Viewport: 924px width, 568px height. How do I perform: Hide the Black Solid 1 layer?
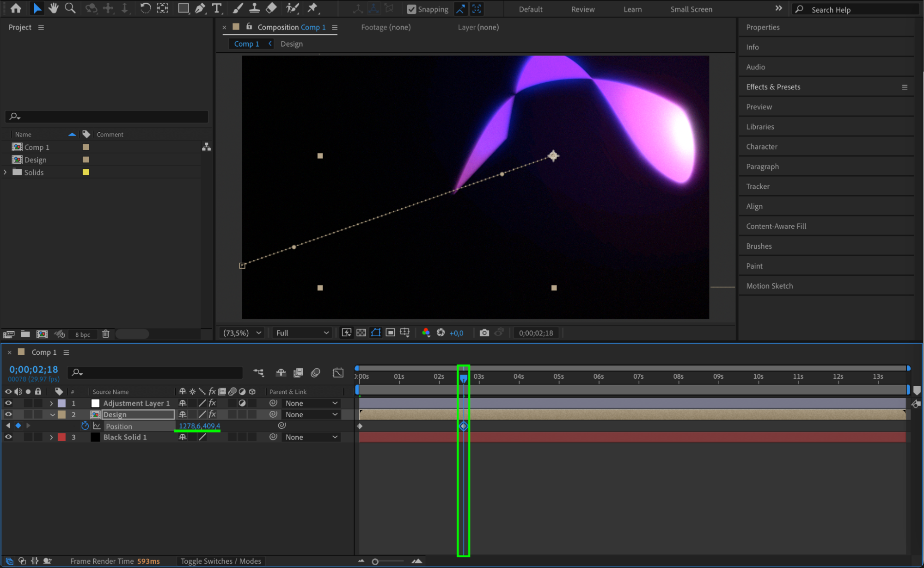point(8,437)
